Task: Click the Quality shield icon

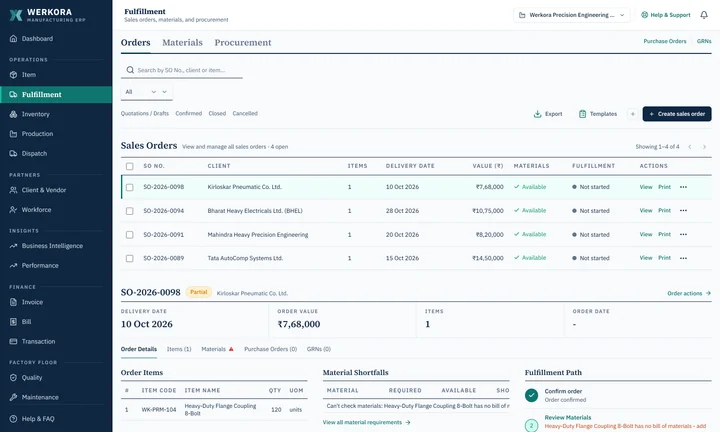Action: (13, 377)
